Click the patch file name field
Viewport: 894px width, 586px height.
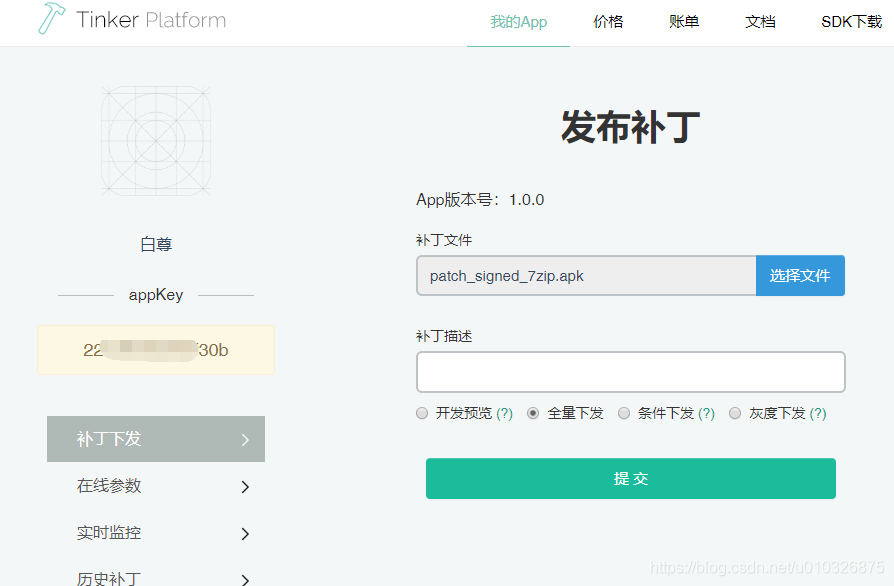[x=586, y=275]
